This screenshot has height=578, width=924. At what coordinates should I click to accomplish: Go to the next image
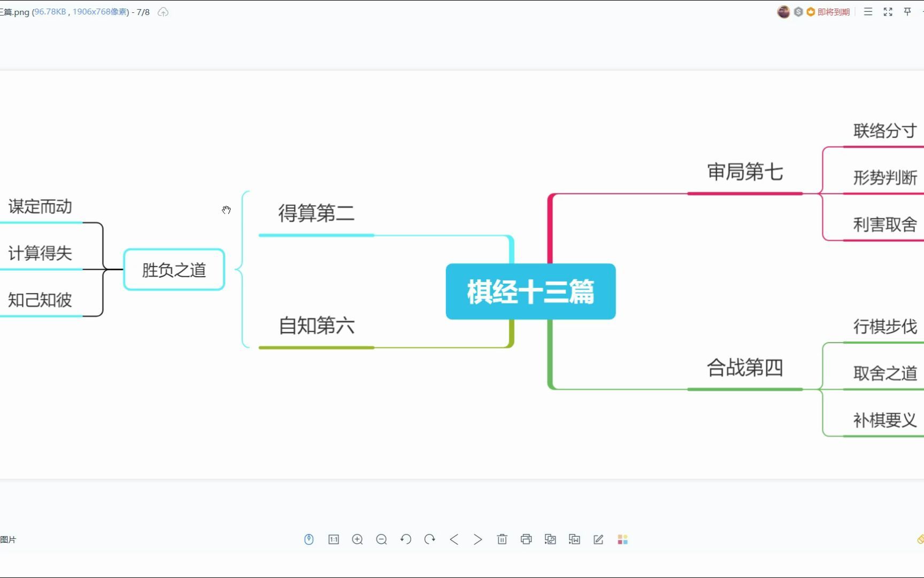(478, 539)
